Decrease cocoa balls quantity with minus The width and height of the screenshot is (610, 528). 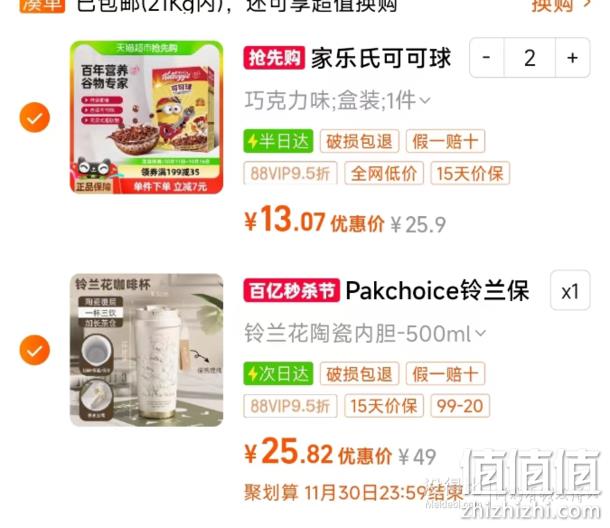pyautogui.click(x=486, y=58)
